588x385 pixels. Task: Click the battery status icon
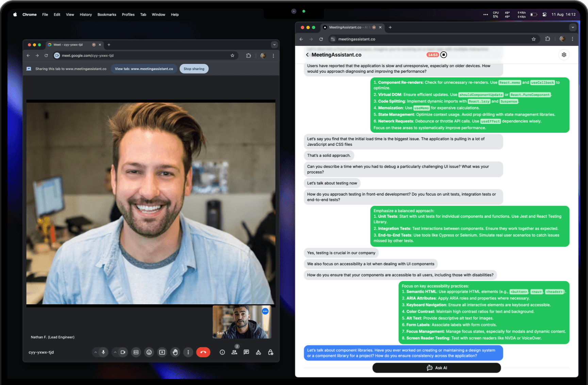point(534,15)
